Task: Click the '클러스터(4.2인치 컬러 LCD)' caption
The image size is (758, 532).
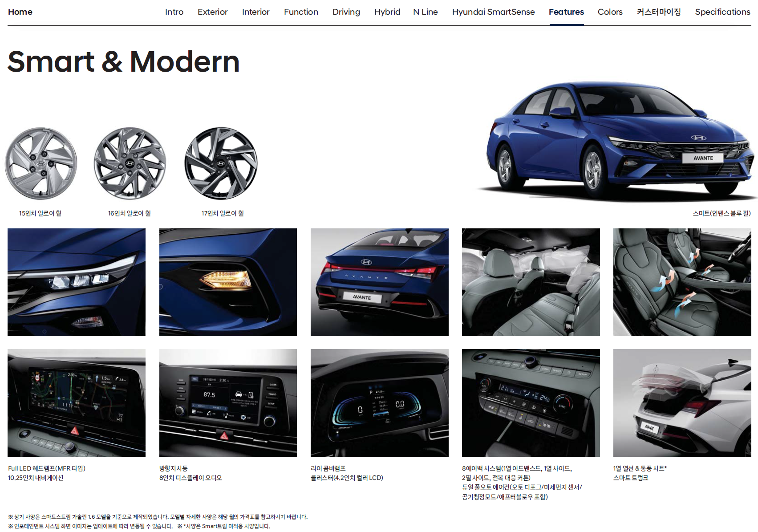Action: pos(347,478)
